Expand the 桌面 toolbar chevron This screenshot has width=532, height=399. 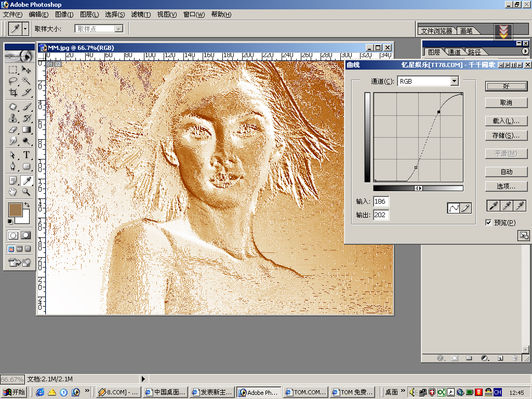pyautogui.click(x=403, y=391)
